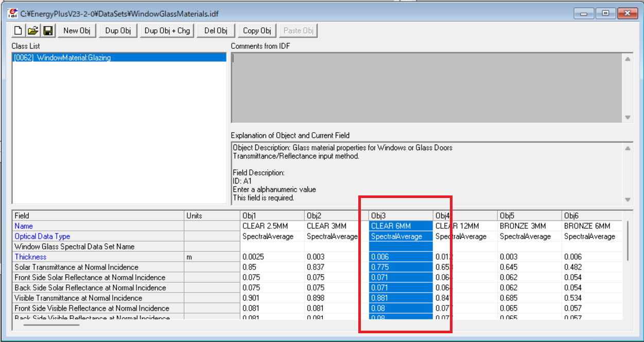Viewport: 644px width, 342px height.
Task: Click the Dup Obj button
Action: click(x=118, y=31)
